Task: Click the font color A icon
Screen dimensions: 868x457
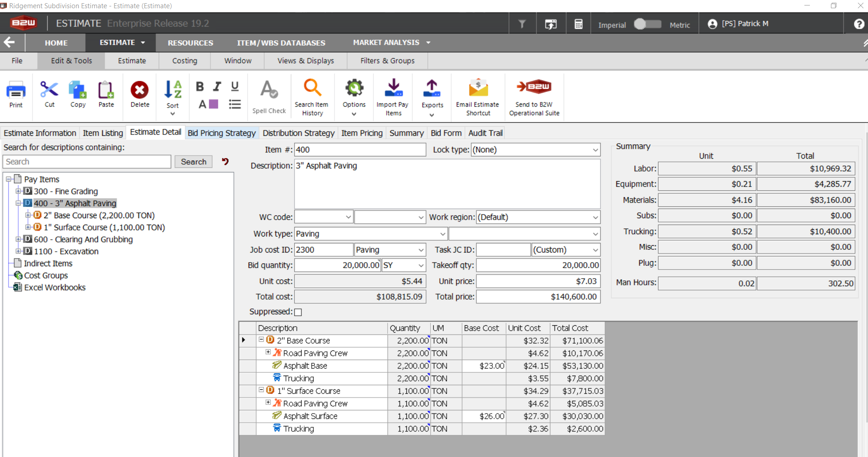Action: 202,104
